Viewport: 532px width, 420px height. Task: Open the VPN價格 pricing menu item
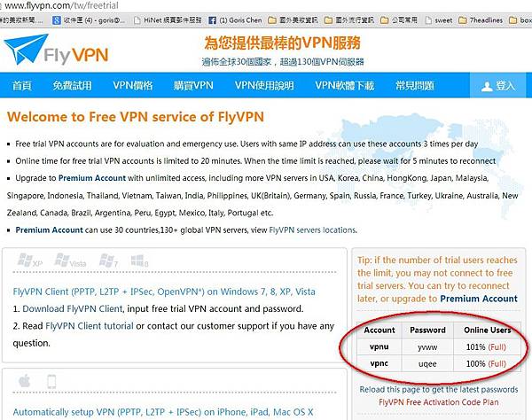(133, 85)
